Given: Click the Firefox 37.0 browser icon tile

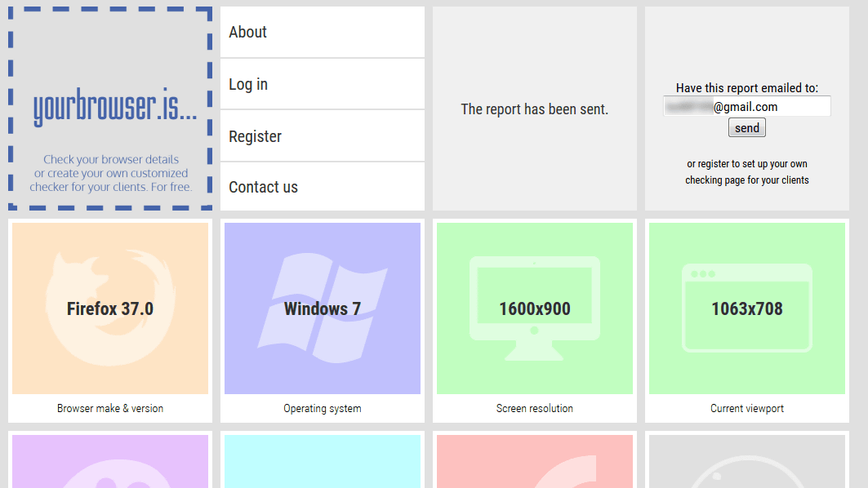Looking at the screenshot, I should pyautogui.click(x=110, y=308).
